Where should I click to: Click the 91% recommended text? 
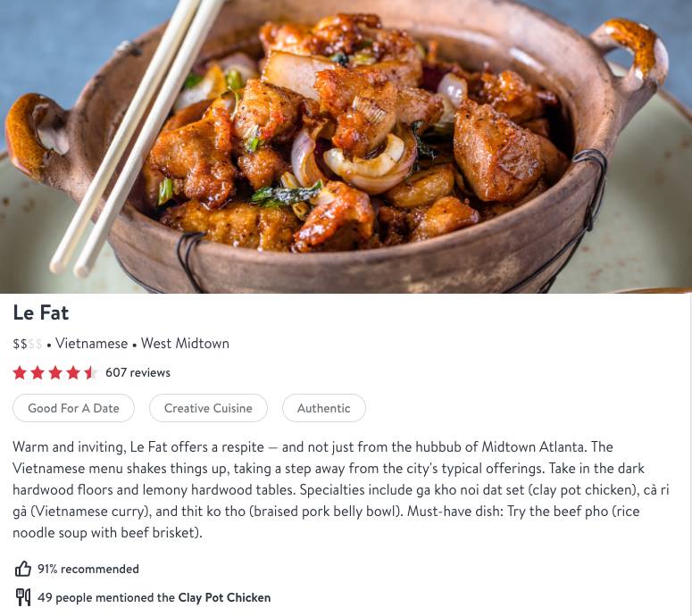[x=88, y=569]
